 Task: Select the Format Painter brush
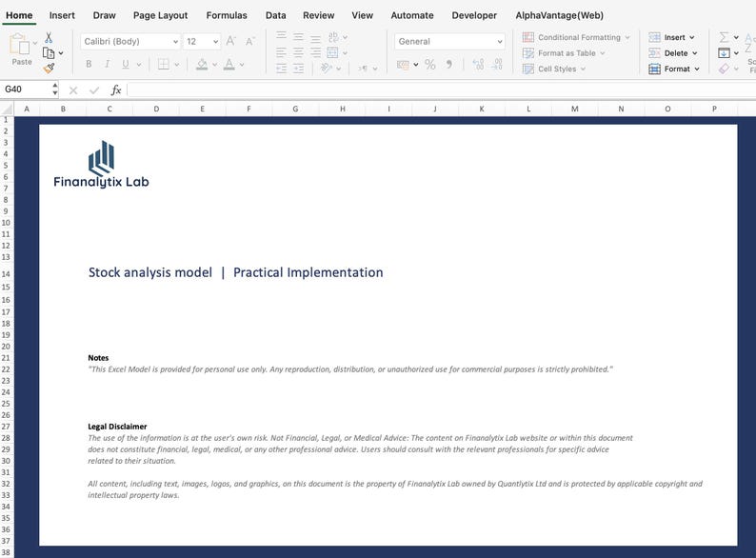click(x=49, y=69)
